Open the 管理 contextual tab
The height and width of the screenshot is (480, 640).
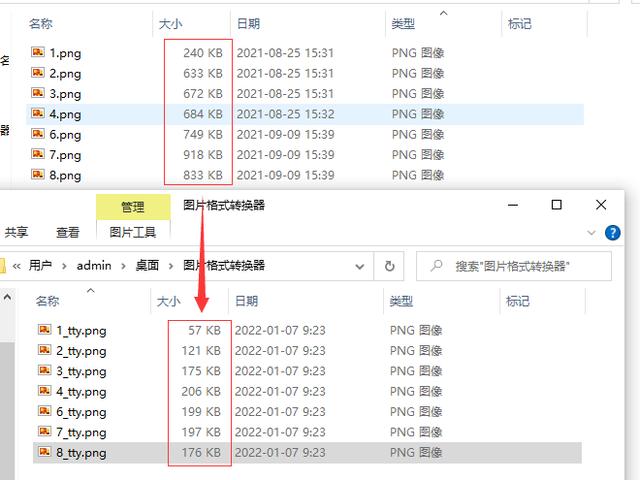pos(133,207)
